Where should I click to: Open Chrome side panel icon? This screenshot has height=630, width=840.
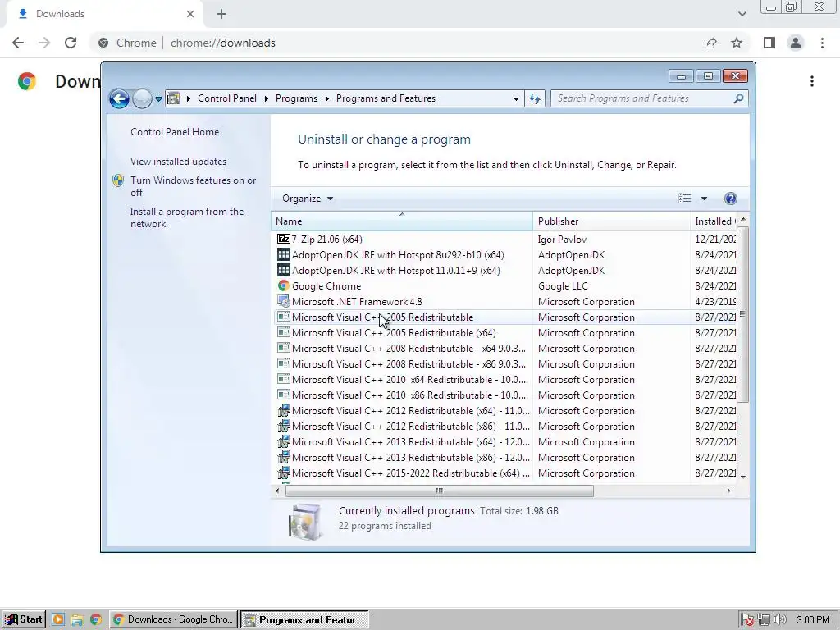pyautogui.click(x=769, y=43)
